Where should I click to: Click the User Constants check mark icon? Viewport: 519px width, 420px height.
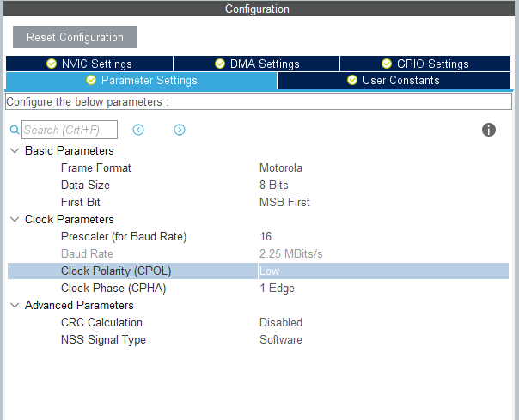coord(352,80)
